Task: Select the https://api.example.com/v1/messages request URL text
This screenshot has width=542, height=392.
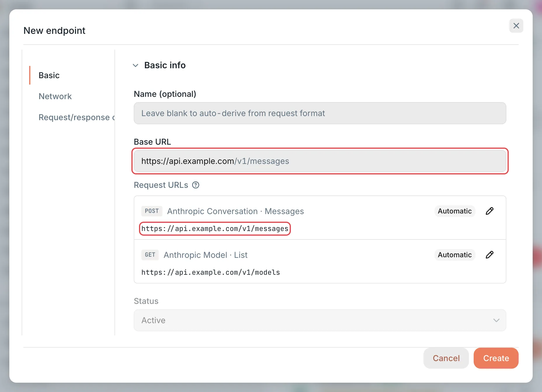Action: (215, 228)
